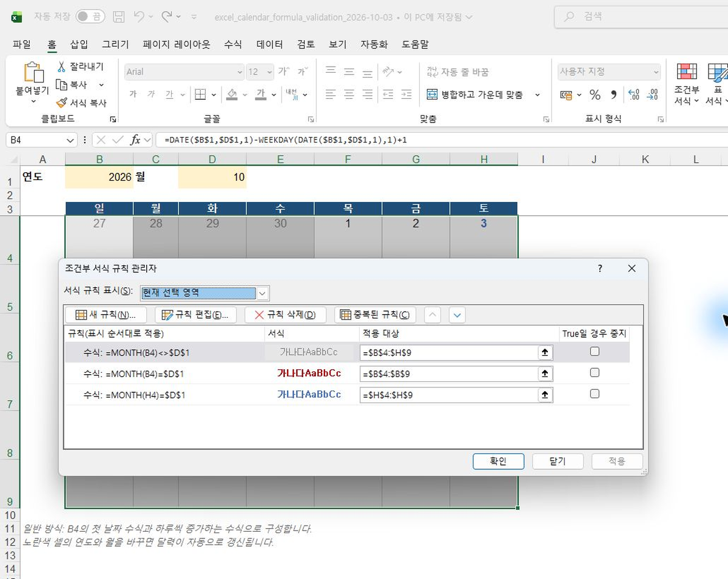Image resolution: width=728 pixels, height=579 pixels.
Task: Click the comma style button
Action: click(613, 95)
